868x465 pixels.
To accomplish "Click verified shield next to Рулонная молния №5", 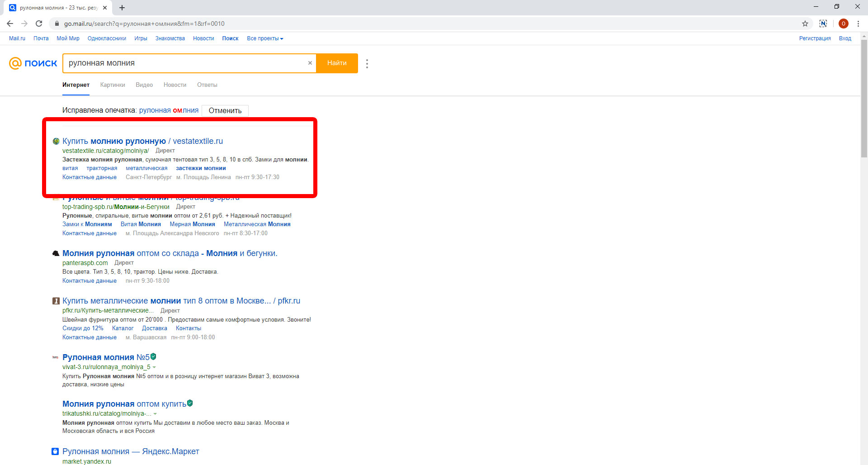I will tap(153, 356).
